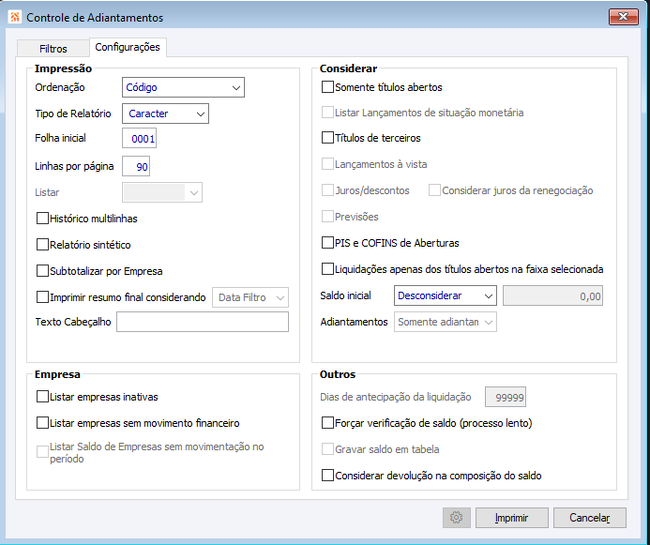This screenshot has height=545, width=650.
Task: Click the Cancelar button
Action: pyautogui.click(x=589, y=518)
